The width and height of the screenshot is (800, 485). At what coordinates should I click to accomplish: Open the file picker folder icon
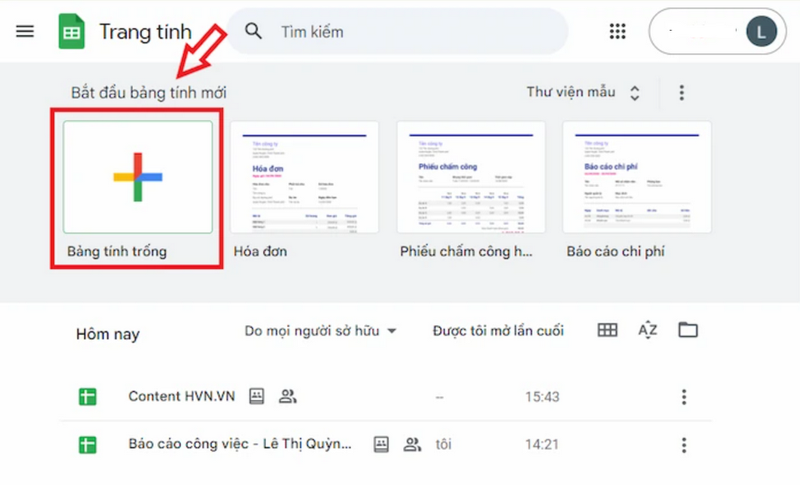click(x=688, y=330)
